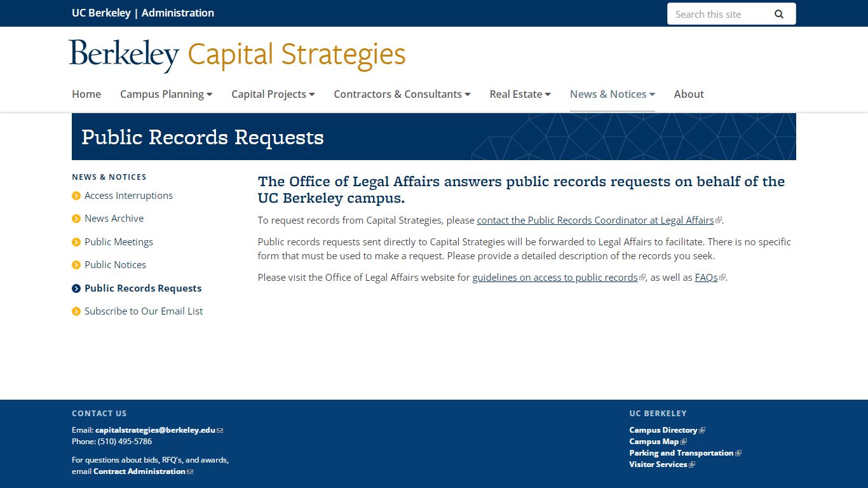The image size is (868, 488).
Task: Click the capitalstrategies@berkeley.edu email link
Action: [155, 430]
